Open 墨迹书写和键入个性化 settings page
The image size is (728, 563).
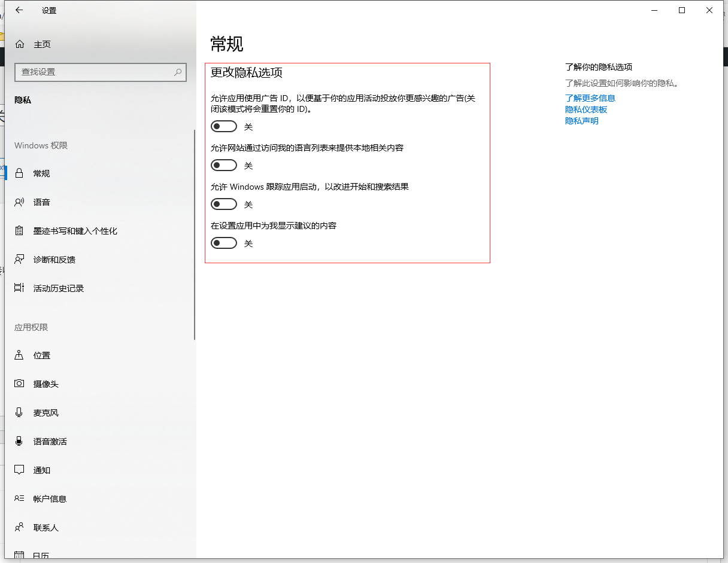75,231
